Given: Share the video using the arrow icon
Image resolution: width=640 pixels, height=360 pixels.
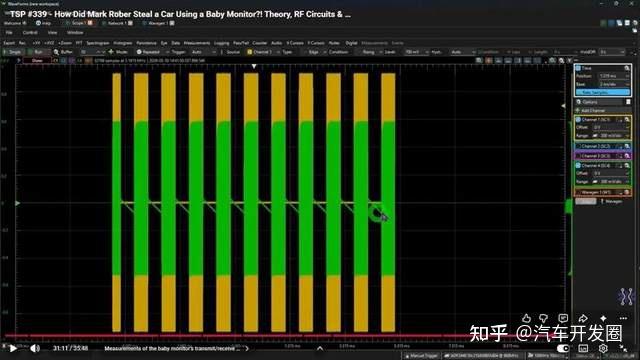Looking at the screenshot, I should click(583, 318).
